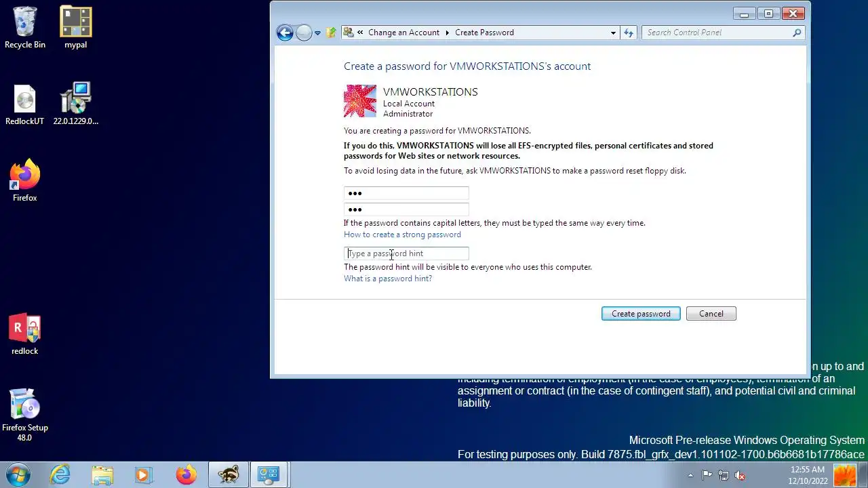Screen dimensions: 868x488
Task: Select the Create Password breadcrumb
Action: (x=484, y=33)
